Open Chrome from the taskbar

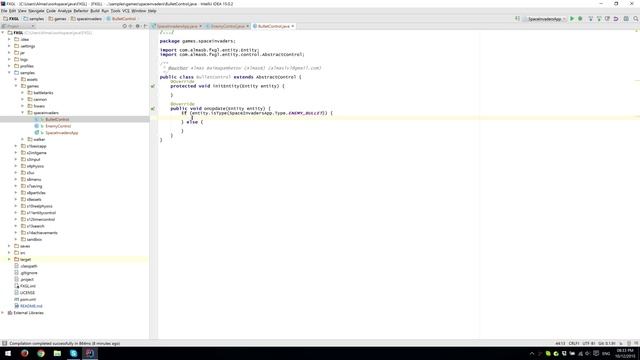pyautogui.click(x=41, y=353)
